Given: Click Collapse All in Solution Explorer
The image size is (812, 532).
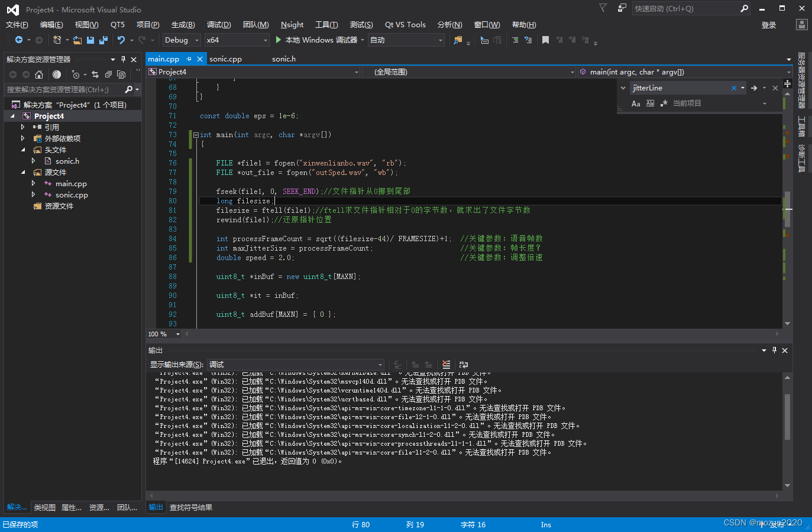Looking at the screenshot, I should point(108,74).
